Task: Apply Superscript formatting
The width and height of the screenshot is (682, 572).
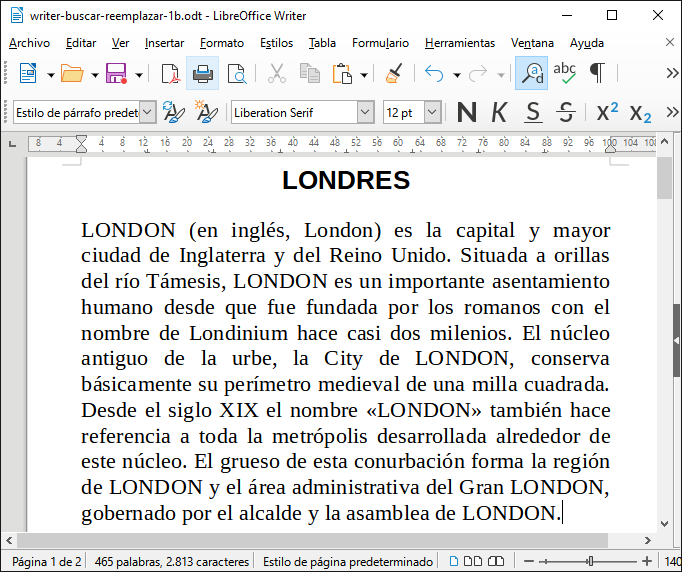Action: 607,112
